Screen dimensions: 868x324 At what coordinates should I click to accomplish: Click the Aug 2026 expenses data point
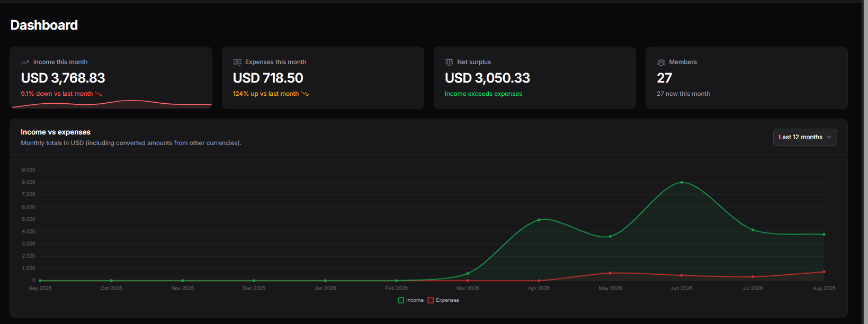(824, 272)
